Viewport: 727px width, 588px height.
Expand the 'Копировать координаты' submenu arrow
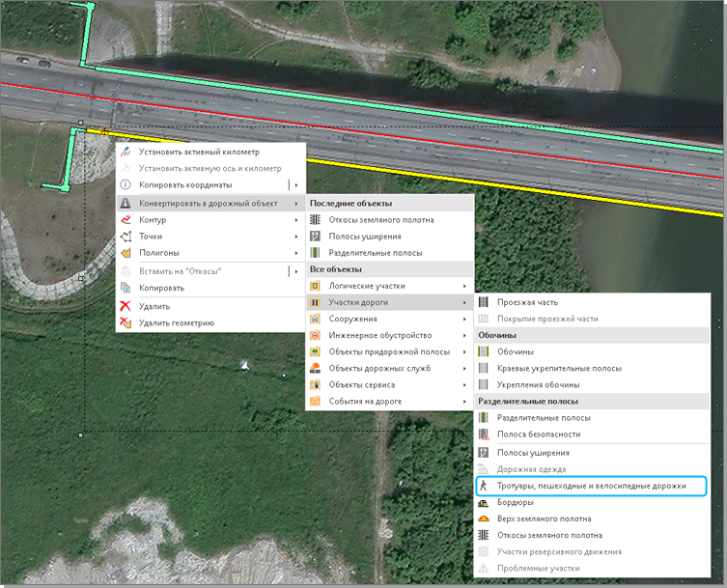tap(296, 184)
